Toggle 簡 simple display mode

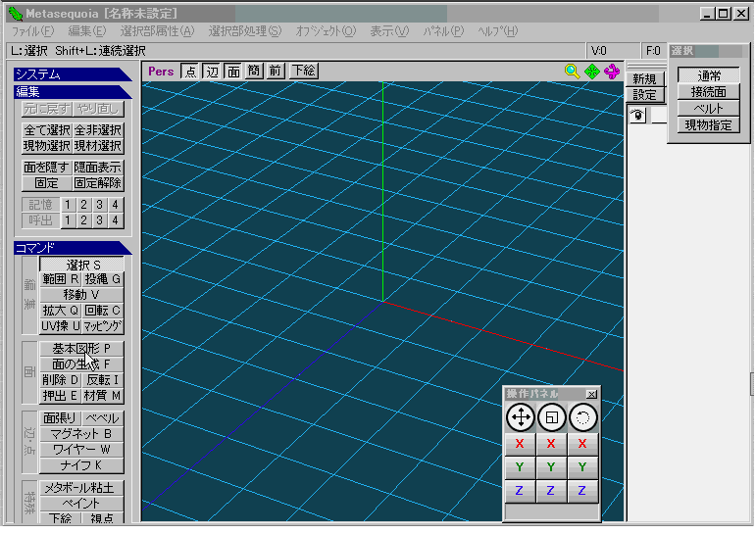[x=254, y=72]
